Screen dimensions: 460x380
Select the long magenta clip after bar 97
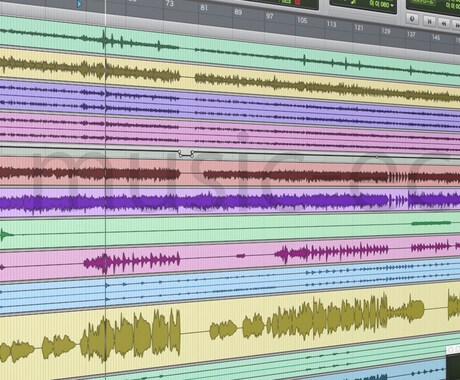click(x=331, y=251)
